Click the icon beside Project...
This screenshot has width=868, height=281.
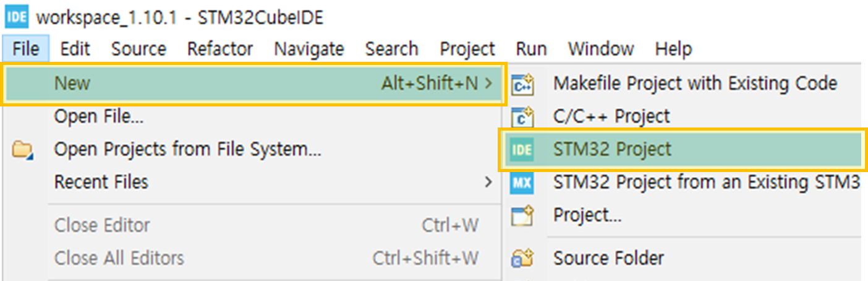tap(522, 216)
